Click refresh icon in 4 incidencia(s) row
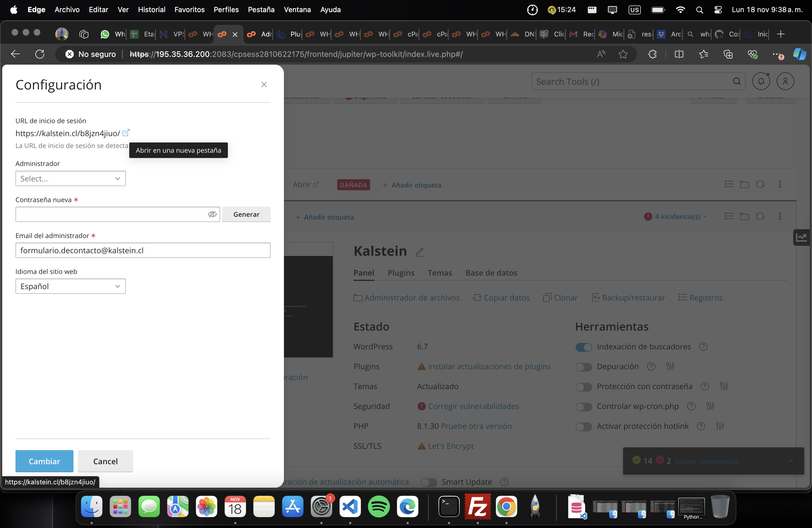Image resolution: width=812 pixels, height=528 pixels. (760, 216)
